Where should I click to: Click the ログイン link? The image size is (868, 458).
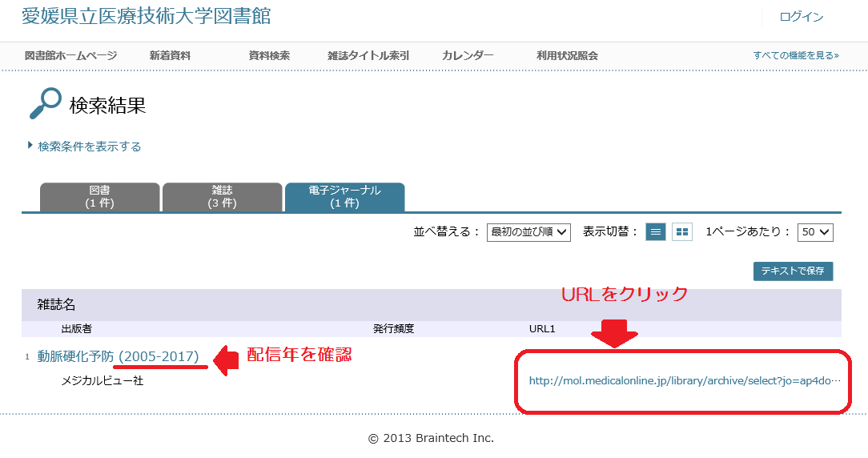[801, 17]
